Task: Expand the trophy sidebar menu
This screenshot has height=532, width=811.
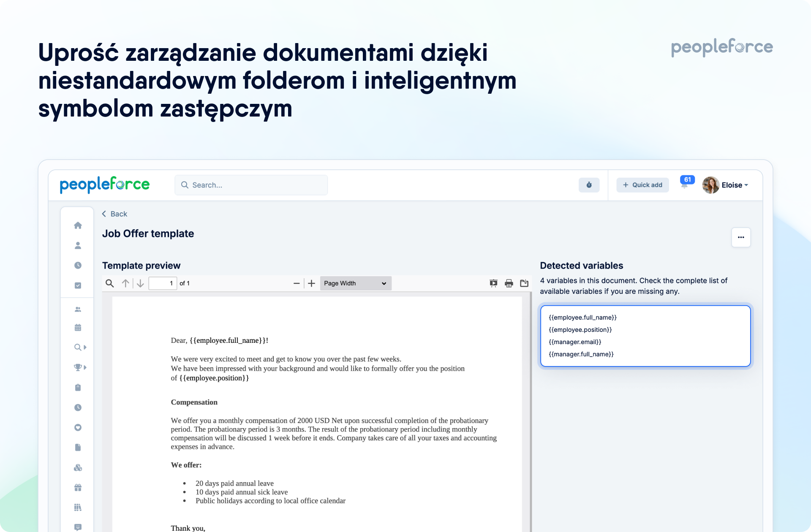Action: coord(80,367)
